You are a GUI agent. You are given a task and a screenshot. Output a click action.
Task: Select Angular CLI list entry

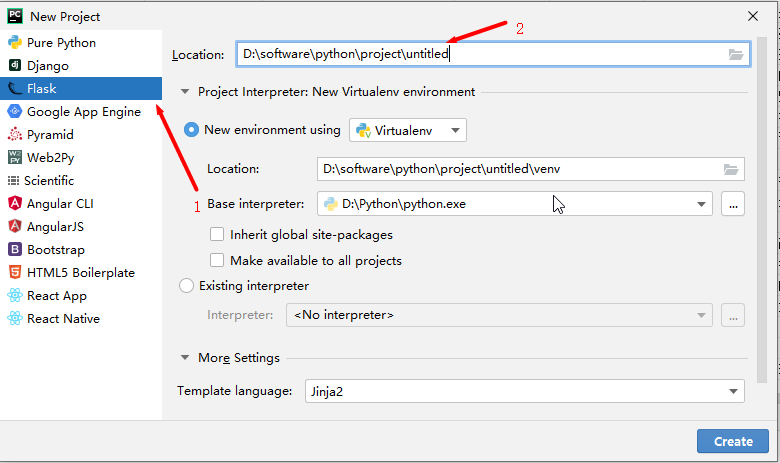pos(60,204)
